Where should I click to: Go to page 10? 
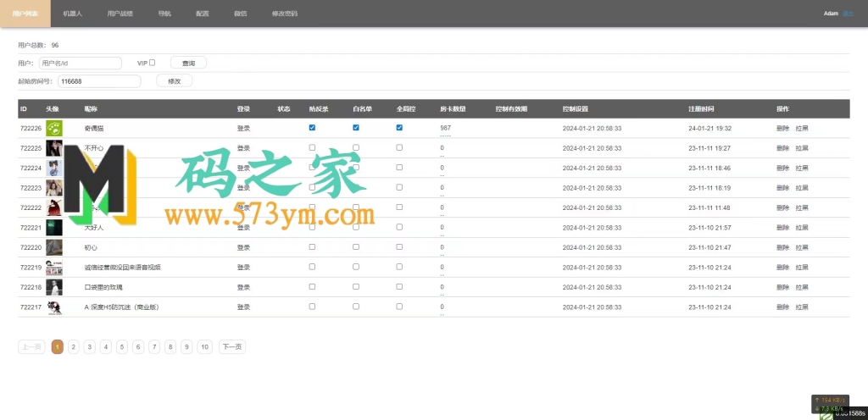205,347
